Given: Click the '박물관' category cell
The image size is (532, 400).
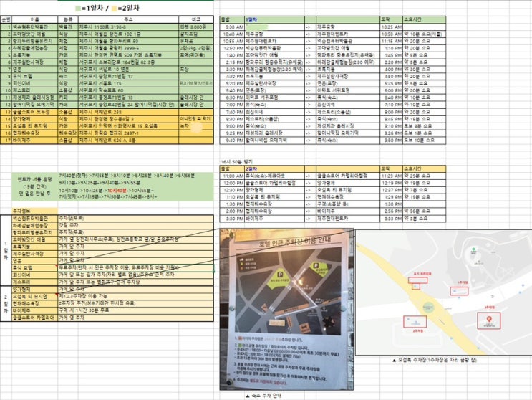Looking at the screenshot, I should [x=68, y=27].
